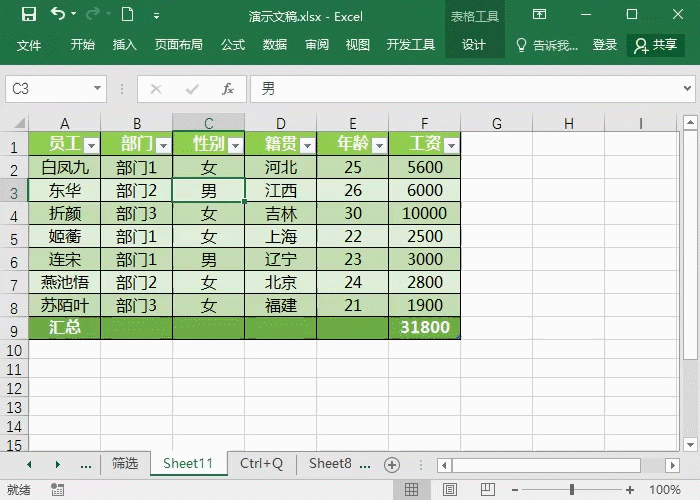Select row header 5
This screenshot has width=700, height=500.
14,239
